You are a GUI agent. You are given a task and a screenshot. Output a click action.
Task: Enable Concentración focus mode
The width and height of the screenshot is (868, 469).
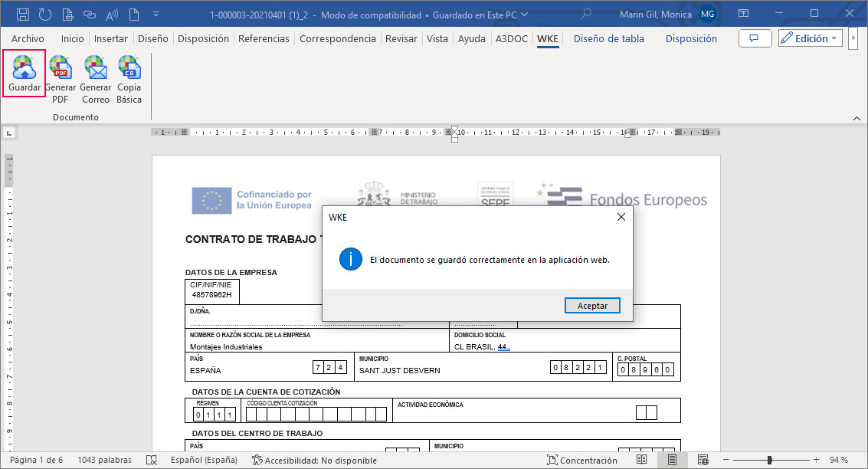click(581, 460)
